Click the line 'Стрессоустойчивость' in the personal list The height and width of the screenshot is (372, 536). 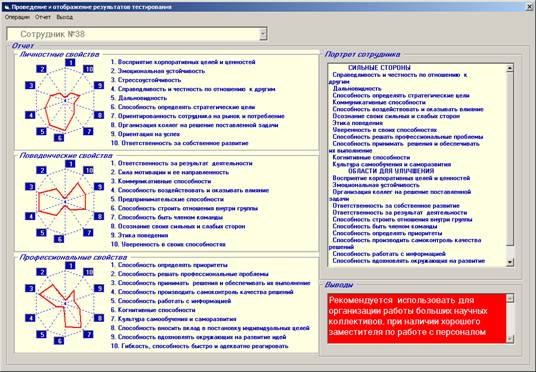coord(146,80)
